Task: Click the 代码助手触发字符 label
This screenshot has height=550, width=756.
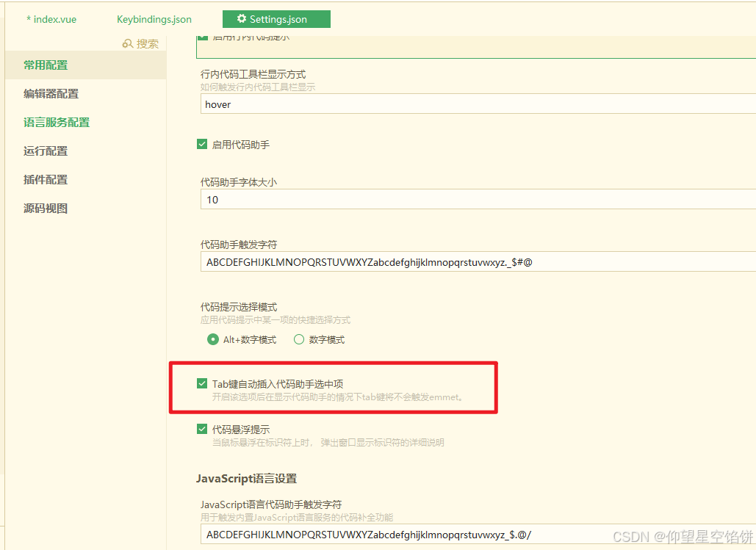Action: click(x=239, y=245)
